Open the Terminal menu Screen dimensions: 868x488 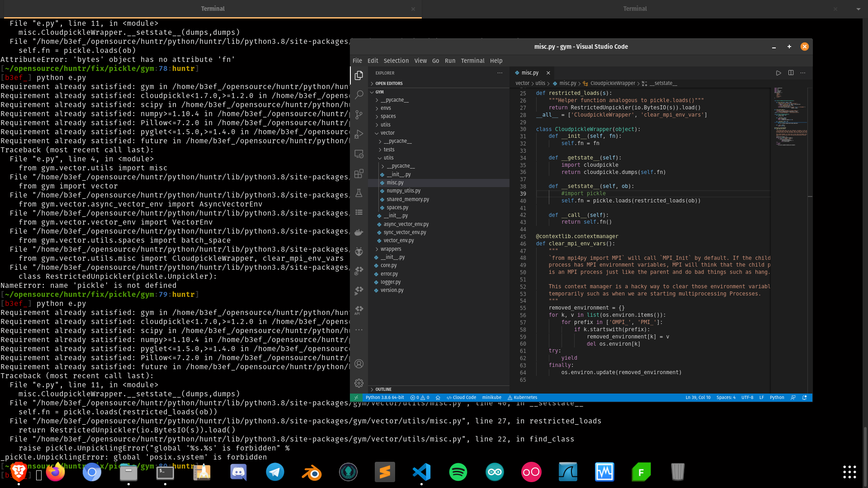(x=472, y=61)
